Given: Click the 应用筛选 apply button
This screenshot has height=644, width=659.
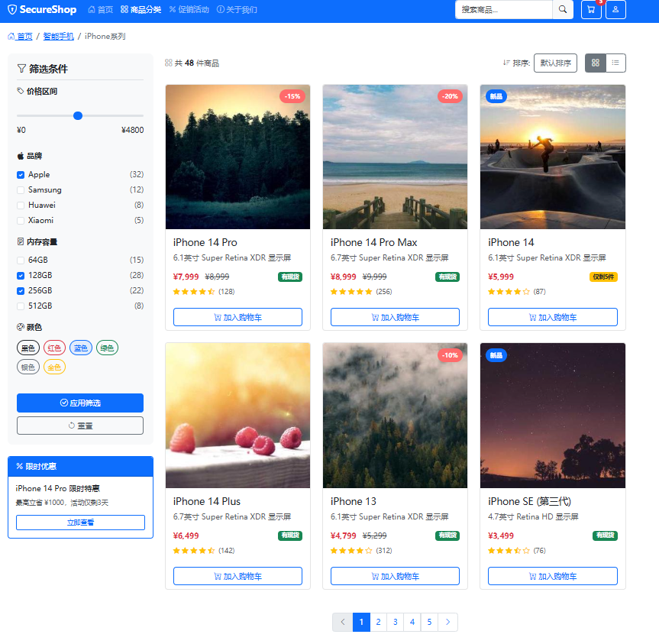Looking at the screenshot, I should [x=80, y=403].
